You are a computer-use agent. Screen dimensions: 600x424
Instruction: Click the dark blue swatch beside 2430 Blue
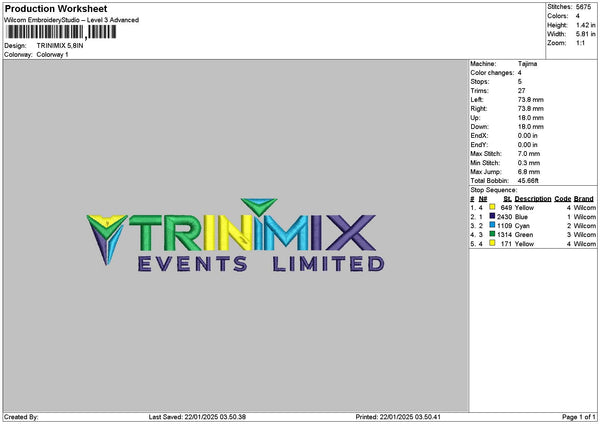pyautogui.click(x=492, y=216)
